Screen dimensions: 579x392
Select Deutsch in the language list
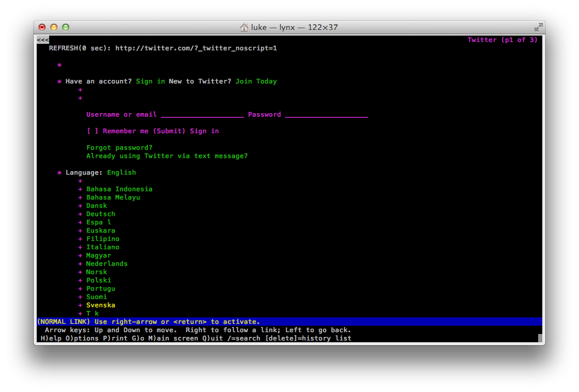pos(101,214)
